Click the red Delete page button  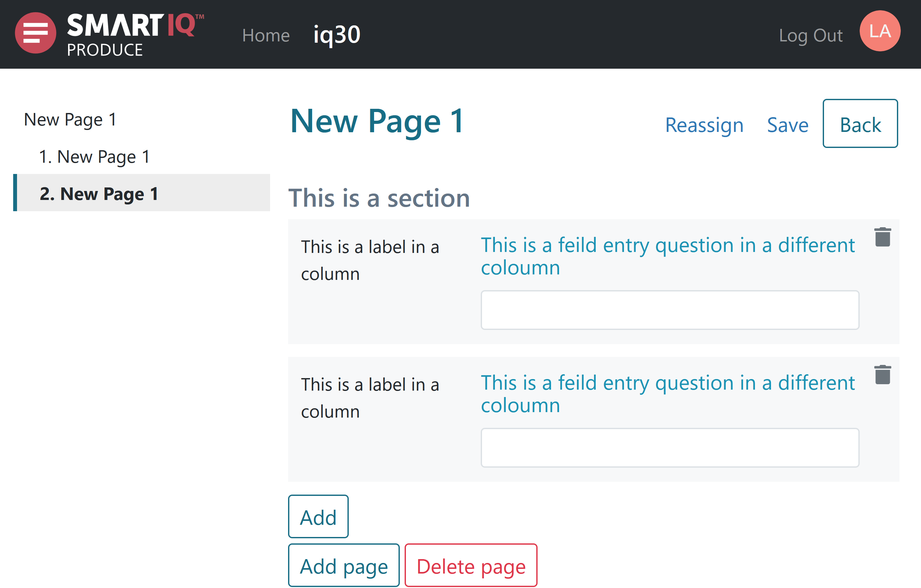pyautogui.click(x=471, y=566)
